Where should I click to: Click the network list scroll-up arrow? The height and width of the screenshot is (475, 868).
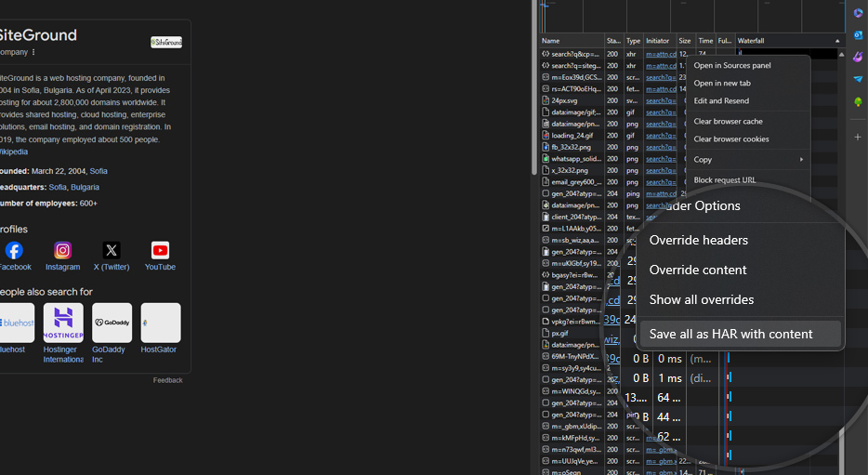click(x=841, y=54)
